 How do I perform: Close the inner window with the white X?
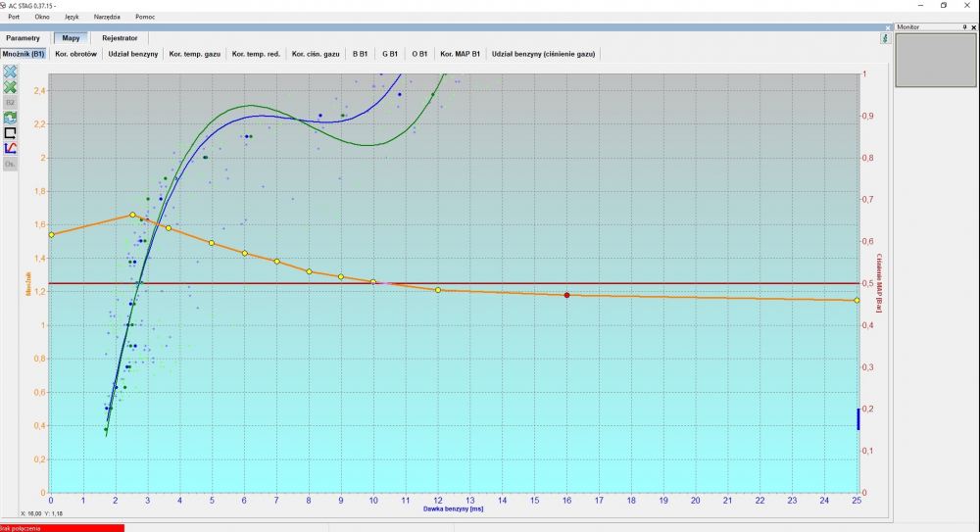click(888, 27)
